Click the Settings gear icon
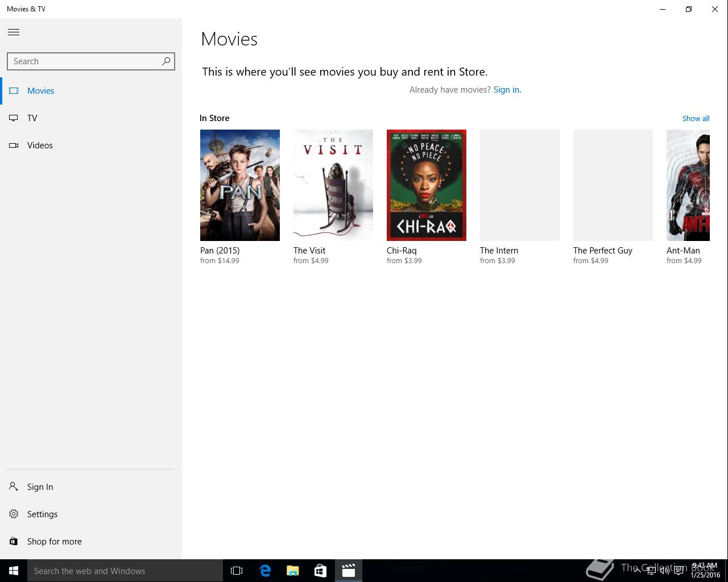728x582 pixels. tap(14, 514)
